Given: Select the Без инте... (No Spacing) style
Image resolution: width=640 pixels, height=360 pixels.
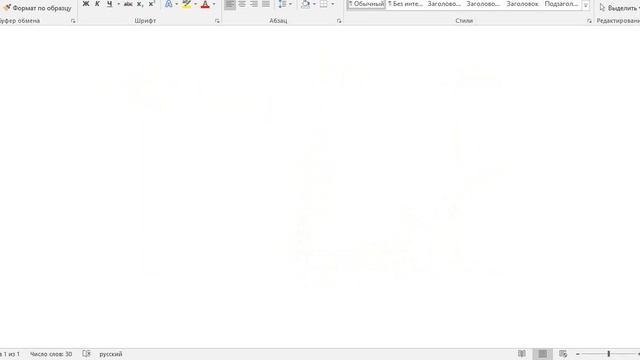Looking at the screenshot, I should [x=405, y=4].
